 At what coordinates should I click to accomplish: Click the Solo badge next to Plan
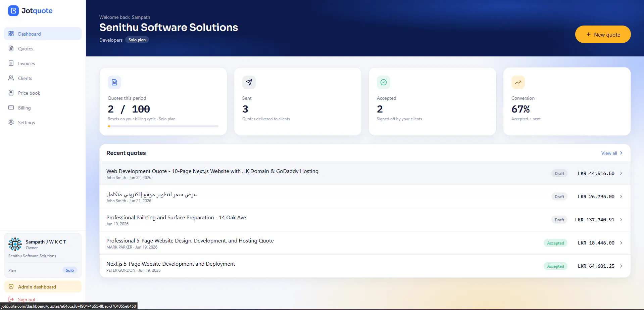click(x=70, y=270)
